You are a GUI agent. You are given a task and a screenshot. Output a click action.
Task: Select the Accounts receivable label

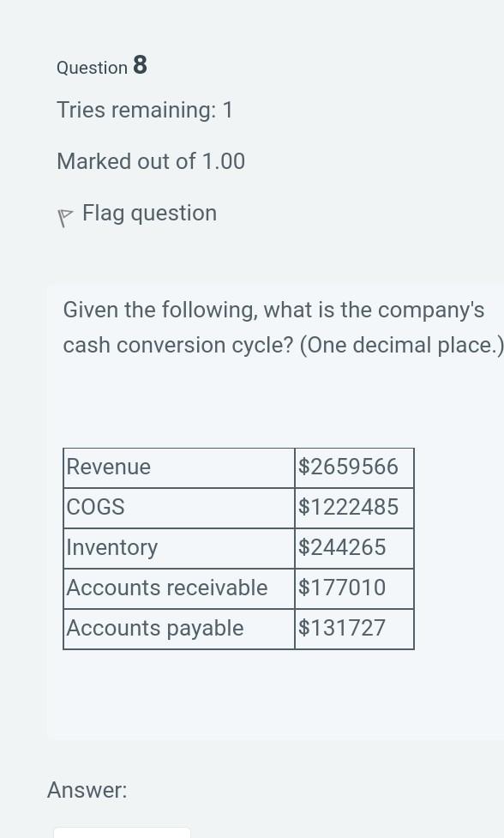click(166, 588)
